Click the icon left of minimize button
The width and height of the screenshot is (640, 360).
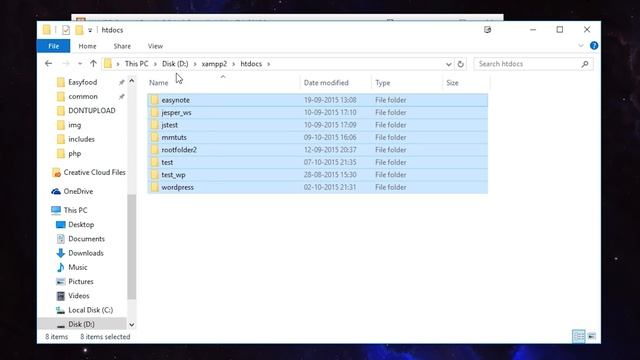pos(487,30)
